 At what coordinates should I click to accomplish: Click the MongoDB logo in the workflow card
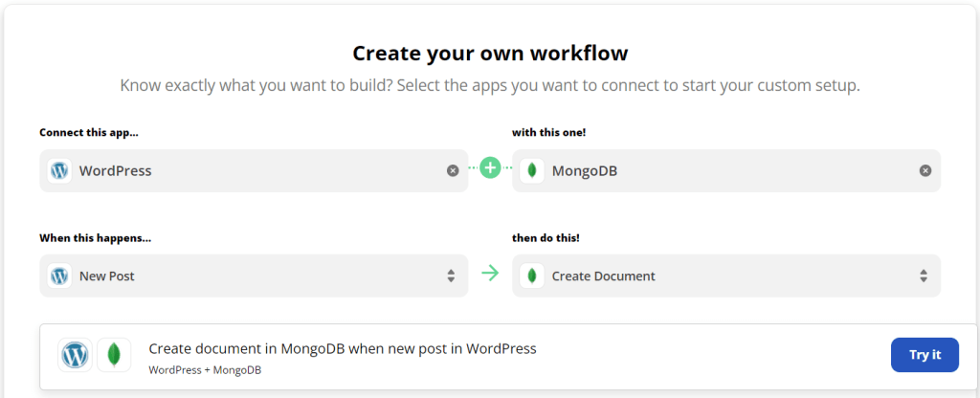point(114,355)
